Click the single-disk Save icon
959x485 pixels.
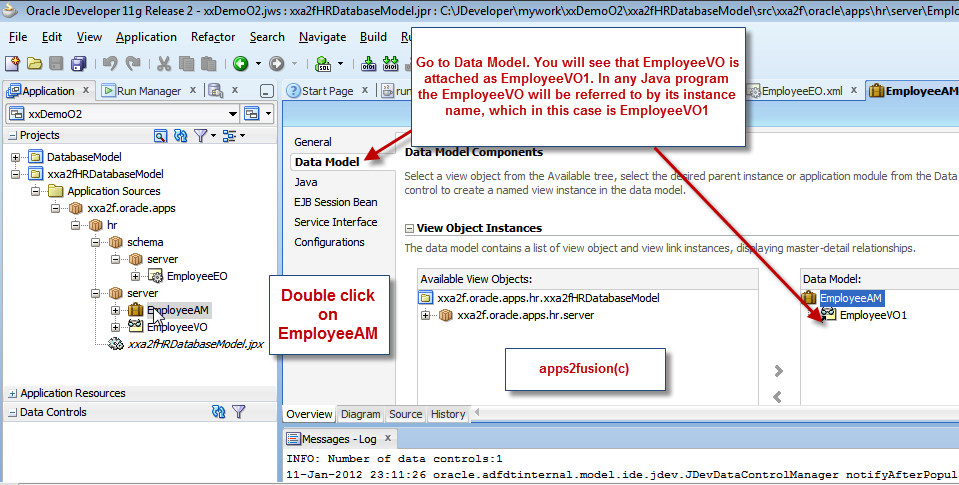(x=56, y=63)
